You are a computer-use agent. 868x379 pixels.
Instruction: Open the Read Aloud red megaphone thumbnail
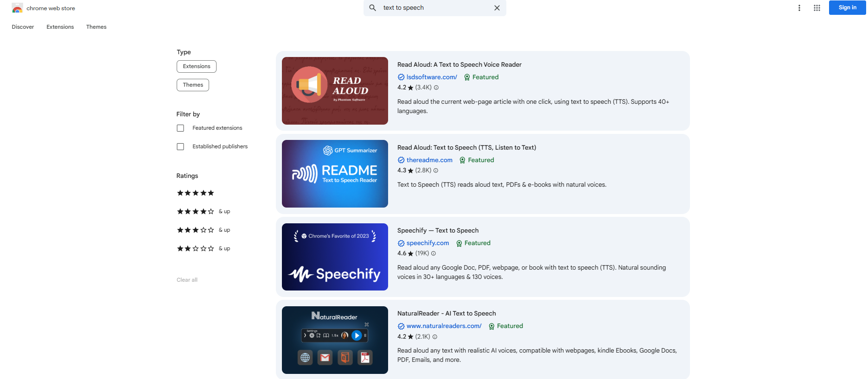(335, 91)
